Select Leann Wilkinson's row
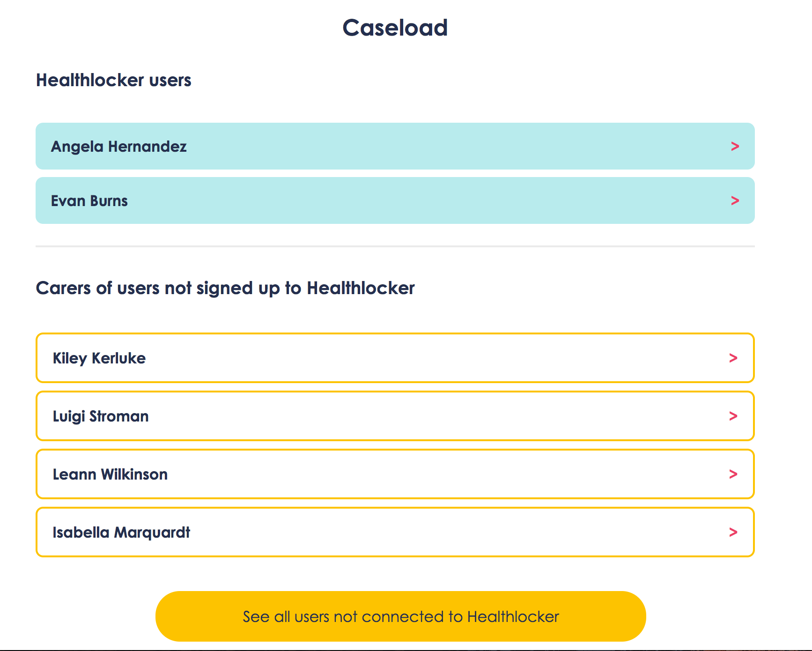812x651 pixels. [x=111, y=474]
